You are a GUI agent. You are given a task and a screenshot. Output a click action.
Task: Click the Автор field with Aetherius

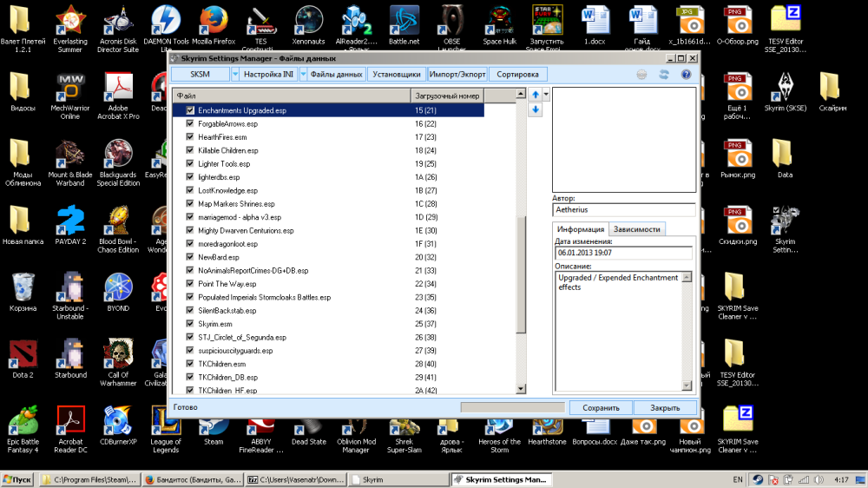point(624,210)
